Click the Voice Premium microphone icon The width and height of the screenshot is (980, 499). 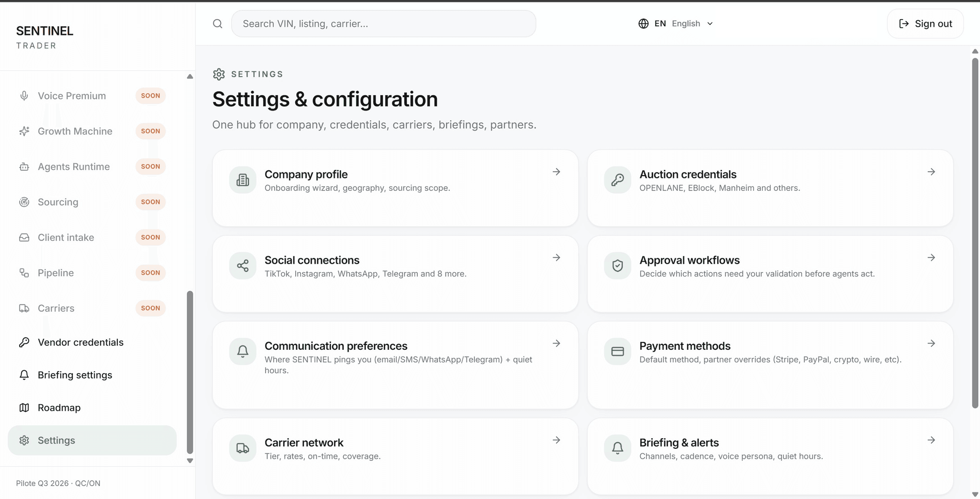pyautogui.click(x=24, y=96)
